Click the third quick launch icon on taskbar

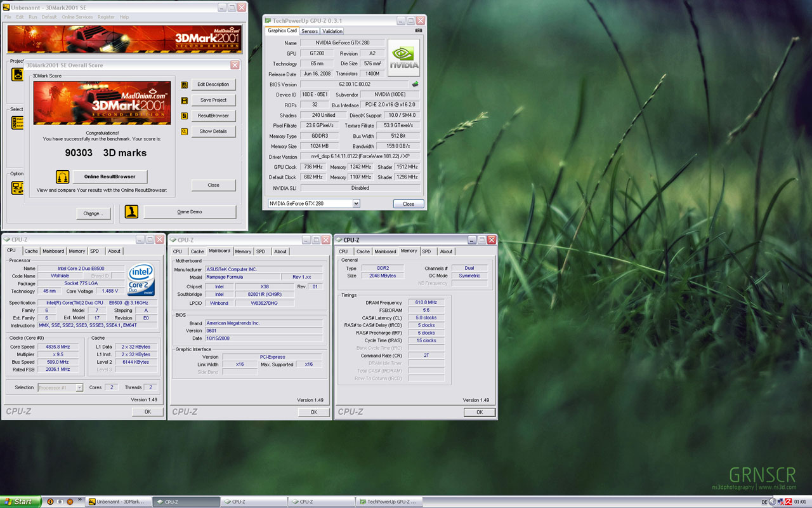pyautogui.click(x=70, y=502)
